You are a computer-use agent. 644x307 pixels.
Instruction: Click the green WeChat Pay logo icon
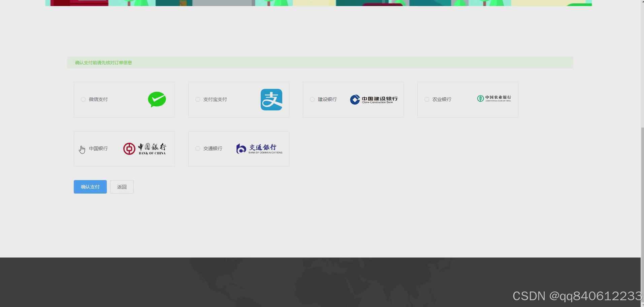tap(157, 99)
